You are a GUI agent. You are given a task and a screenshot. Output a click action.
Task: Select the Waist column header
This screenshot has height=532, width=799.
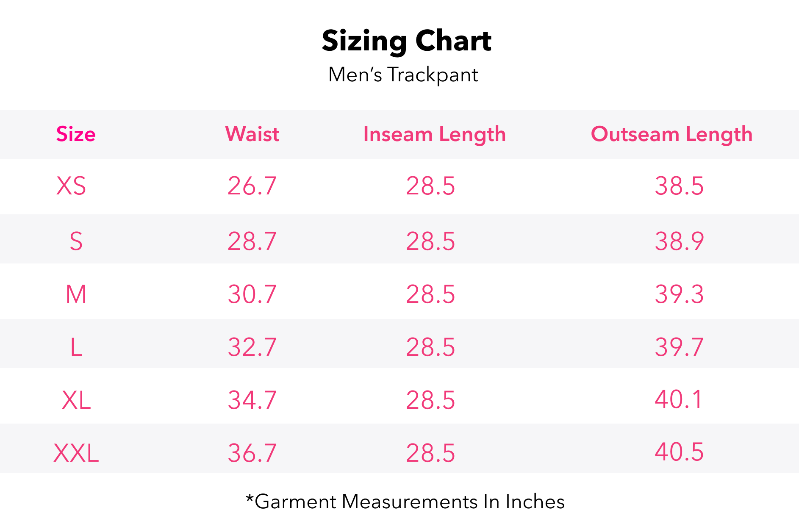point(252,134)
